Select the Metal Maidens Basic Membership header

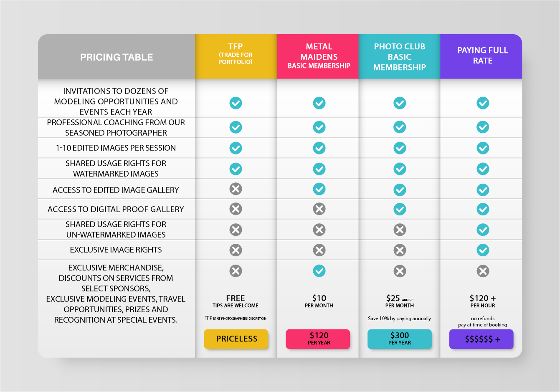tap(319, 56)
